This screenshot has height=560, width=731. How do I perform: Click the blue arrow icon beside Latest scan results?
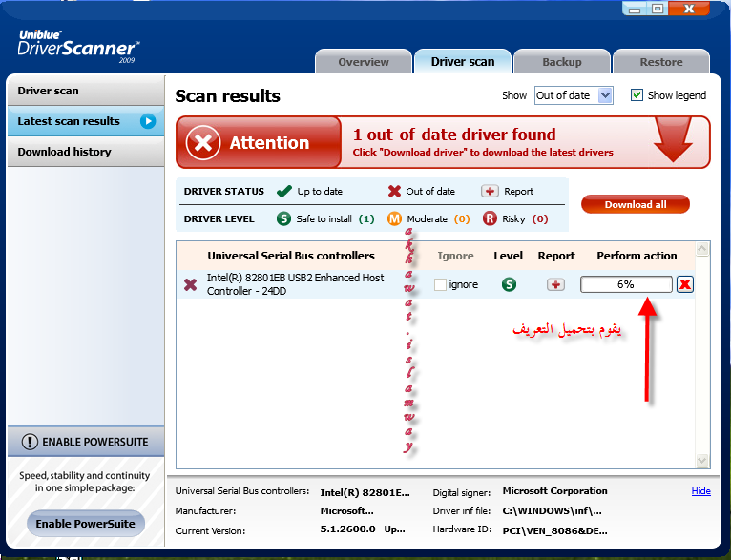coord(148,121)
